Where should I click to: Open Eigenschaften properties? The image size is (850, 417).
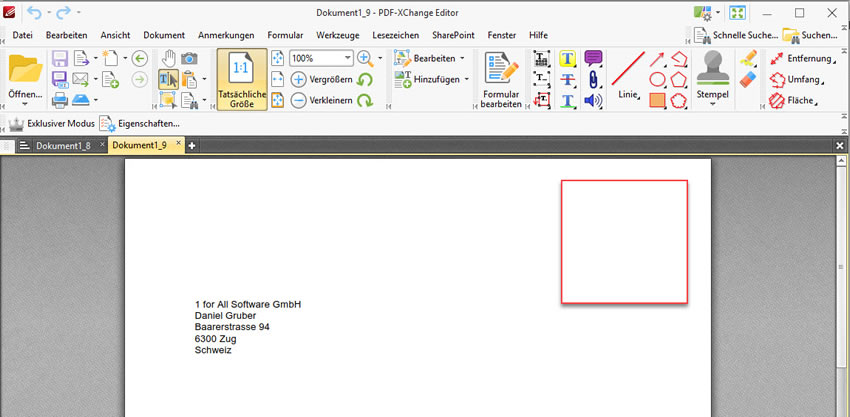pyautogui.click(x=139, y=124)
